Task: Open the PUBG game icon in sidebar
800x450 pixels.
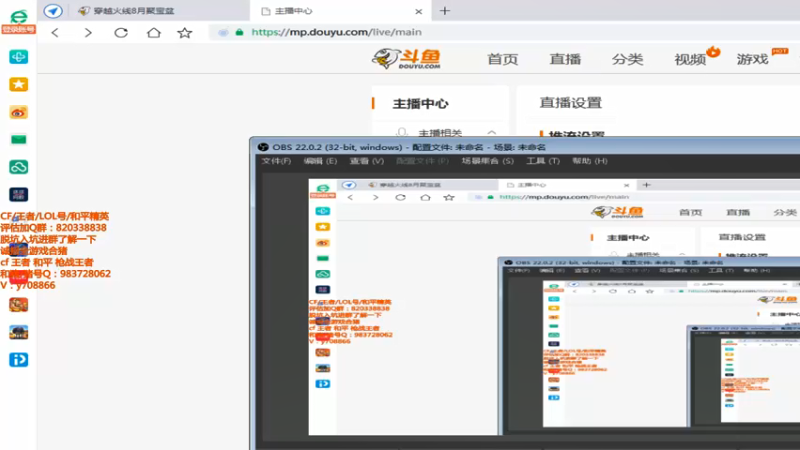Action: click(18, 332)
